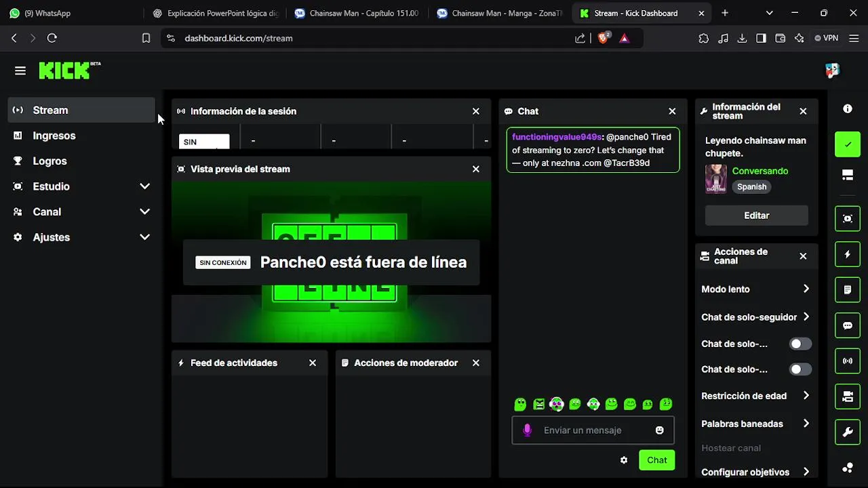868x488 pixels.
Task: Switch to the Chainsaw Man - Manga tab
Action: (500, 13)
